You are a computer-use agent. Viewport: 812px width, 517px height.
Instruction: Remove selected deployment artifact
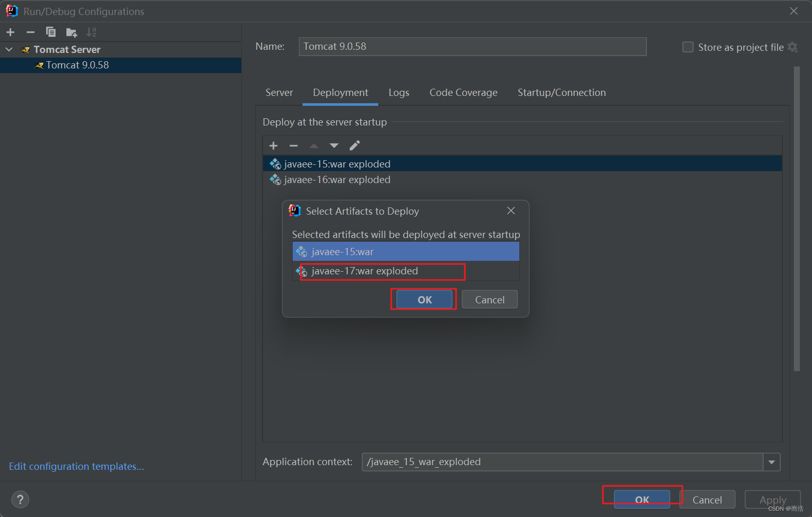(294, 146)
